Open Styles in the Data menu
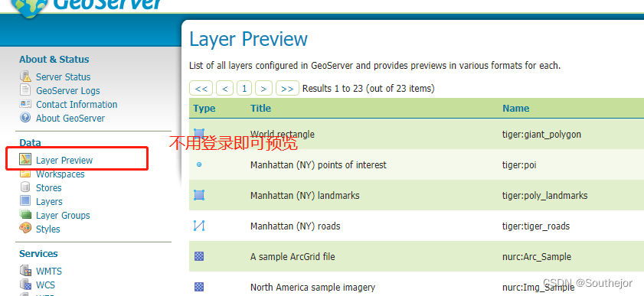Image resolution: width=644 pixels, height=296 pixels. pos(48,229)
